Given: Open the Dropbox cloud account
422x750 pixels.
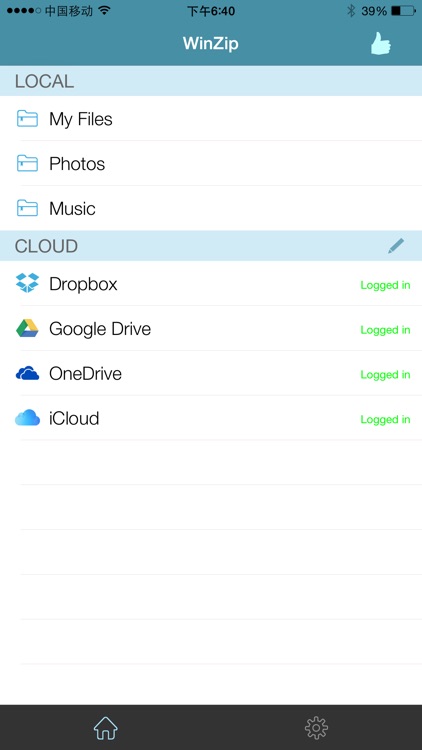Looking at the screenshot, I should 211,284.
